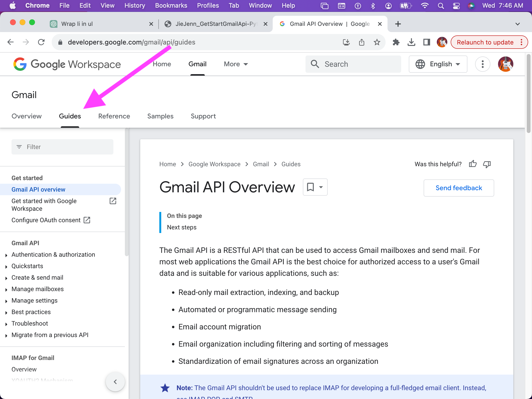Click the thumbs up helpful icon
532x399 pixels.
(473, 164)
